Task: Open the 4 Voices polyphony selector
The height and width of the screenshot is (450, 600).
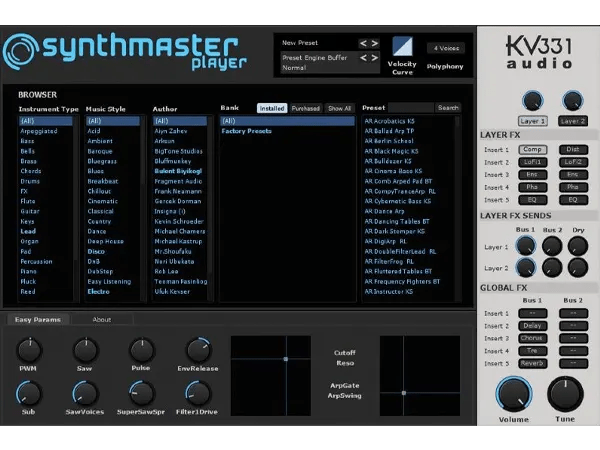Action: 446,48
